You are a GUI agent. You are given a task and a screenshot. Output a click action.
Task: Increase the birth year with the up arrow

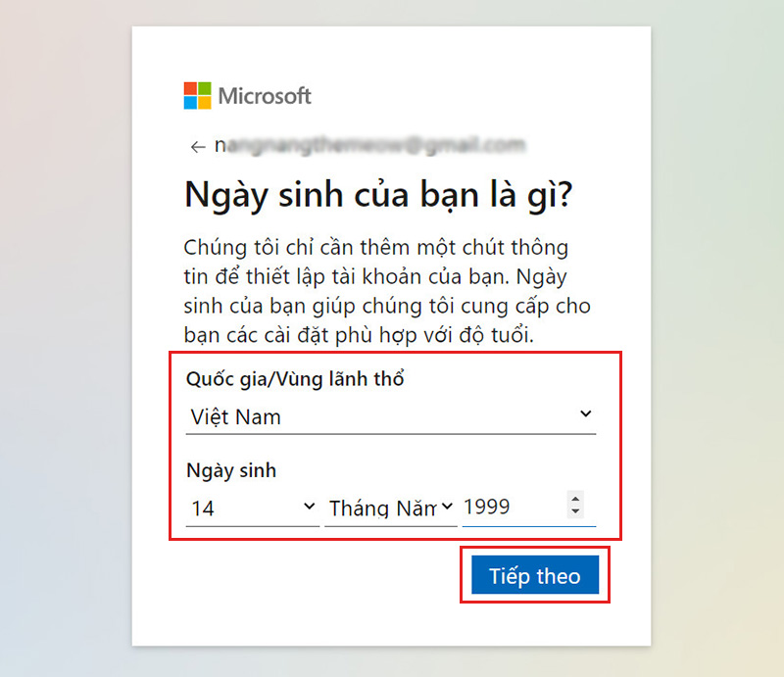(x=575, y=499)
